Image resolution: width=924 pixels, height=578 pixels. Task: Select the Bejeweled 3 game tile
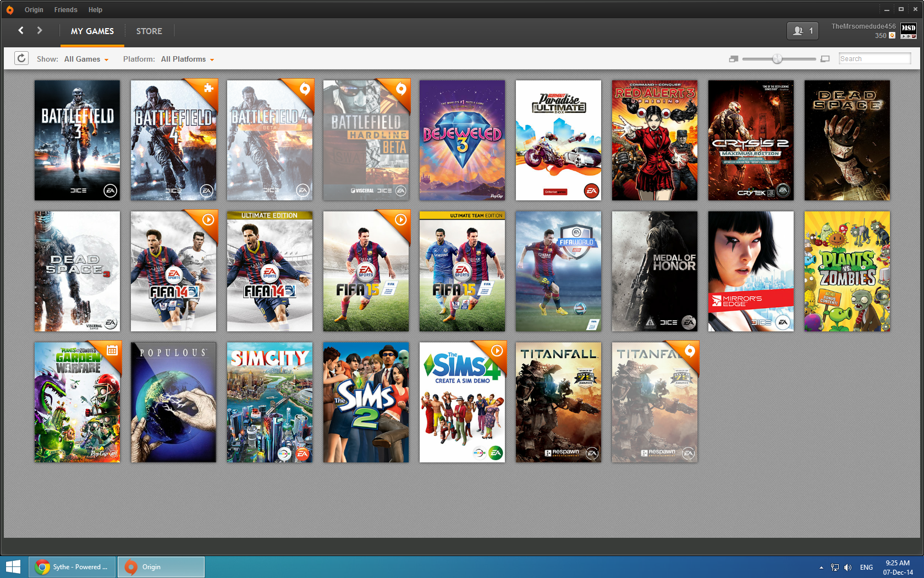462,140
